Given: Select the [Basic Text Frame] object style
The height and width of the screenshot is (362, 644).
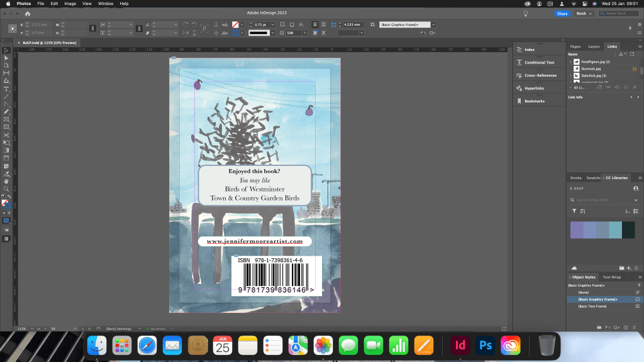Looking at the screenshot, I should pos(592,306).
